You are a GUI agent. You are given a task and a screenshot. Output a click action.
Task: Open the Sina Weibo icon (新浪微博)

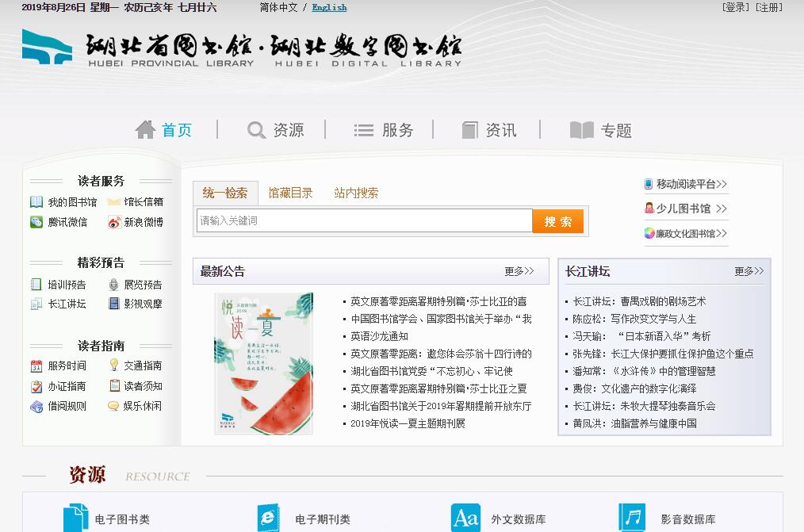tap(114, 223)
